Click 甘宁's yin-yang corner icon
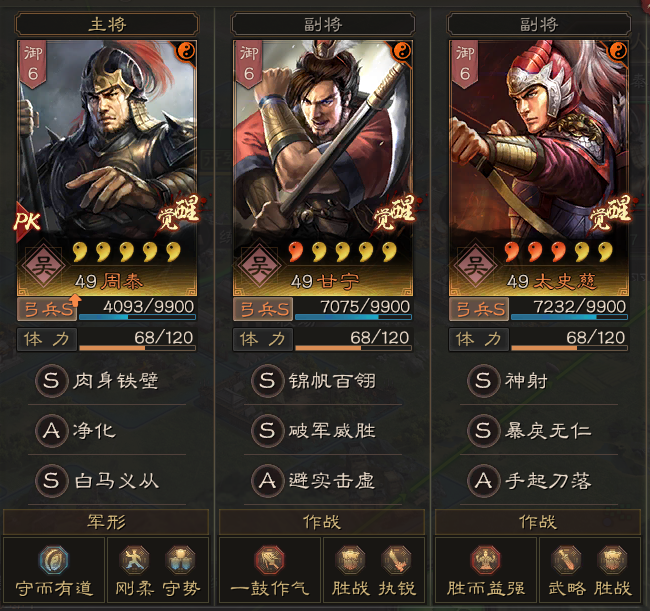This screenshot has width=650, height=611. tap(401, 51)
